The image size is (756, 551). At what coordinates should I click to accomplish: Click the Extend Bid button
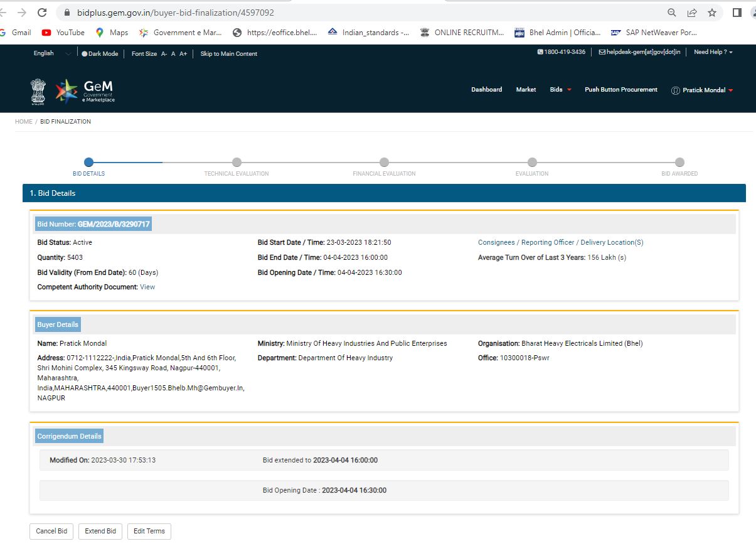pyautogui.click(x=100, y=531)
